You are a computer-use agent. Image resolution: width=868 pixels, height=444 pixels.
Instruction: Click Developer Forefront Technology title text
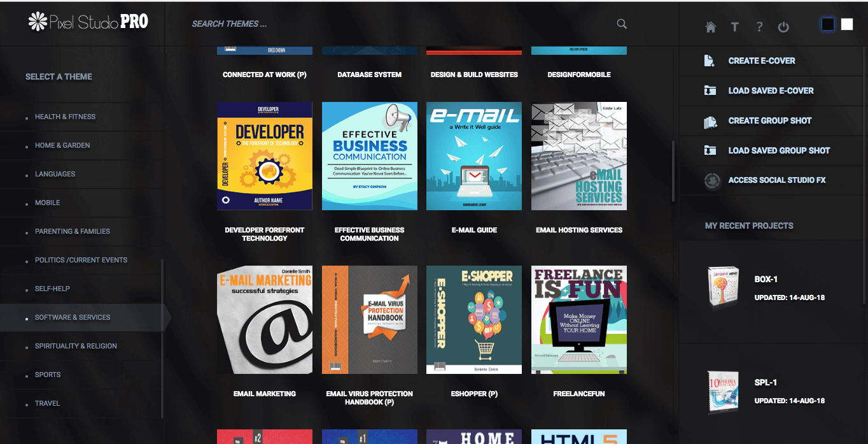tap(265, 234)
